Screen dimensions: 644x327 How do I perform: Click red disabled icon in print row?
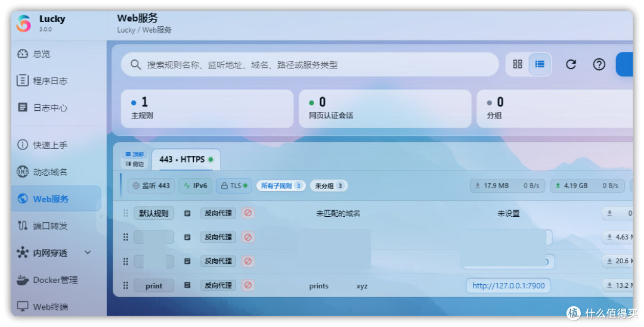[248, 285]
